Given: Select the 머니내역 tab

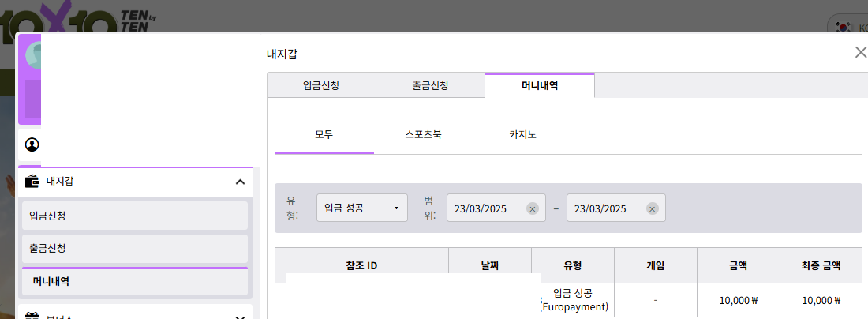Looking at the screenshot, I should (x=540, y=85).
